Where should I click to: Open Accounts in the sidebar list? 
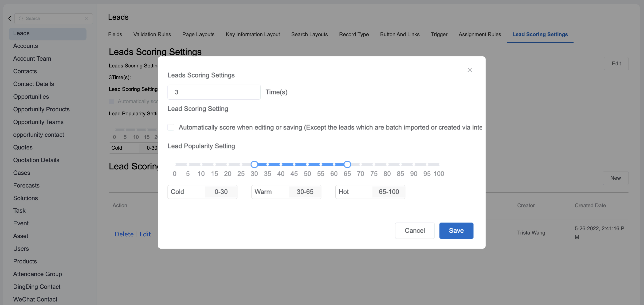tap(25, 46)
